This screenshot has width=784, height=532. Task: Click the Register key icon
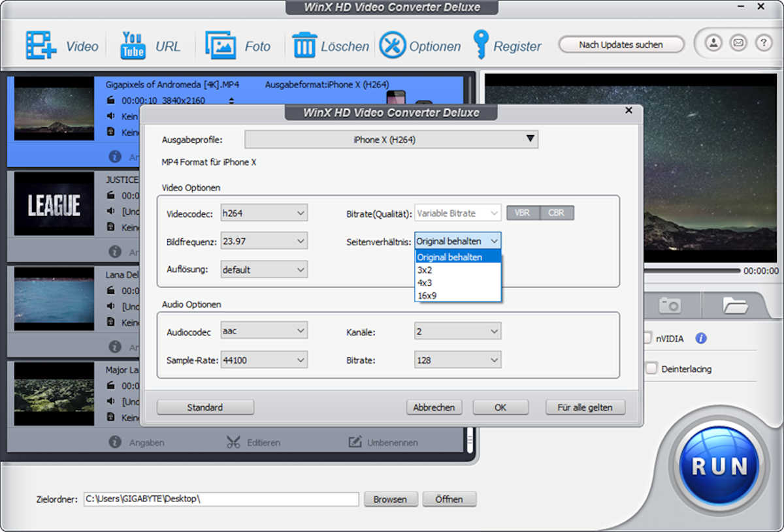481,45
